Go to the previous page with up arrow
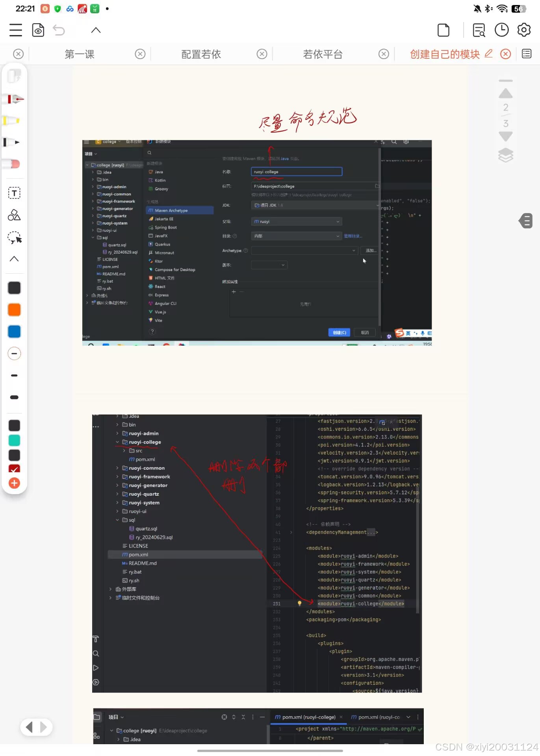Screen dimensions: 540x756 coord(506,93)
